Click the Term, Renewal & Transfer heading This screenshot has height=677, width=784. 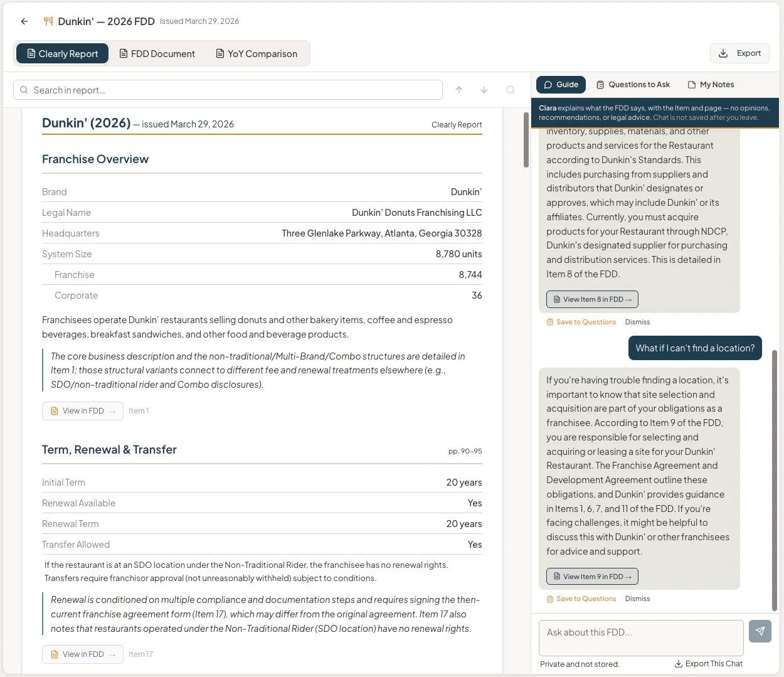[109, 450]
